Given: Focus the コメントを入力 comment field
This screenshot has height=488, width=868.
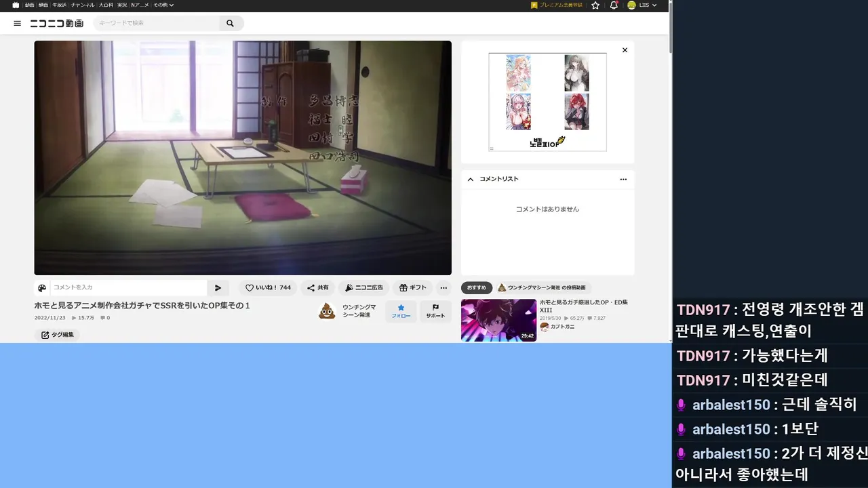Looking at the screenshot, I should pyautogui.click(x=129, y=287).
